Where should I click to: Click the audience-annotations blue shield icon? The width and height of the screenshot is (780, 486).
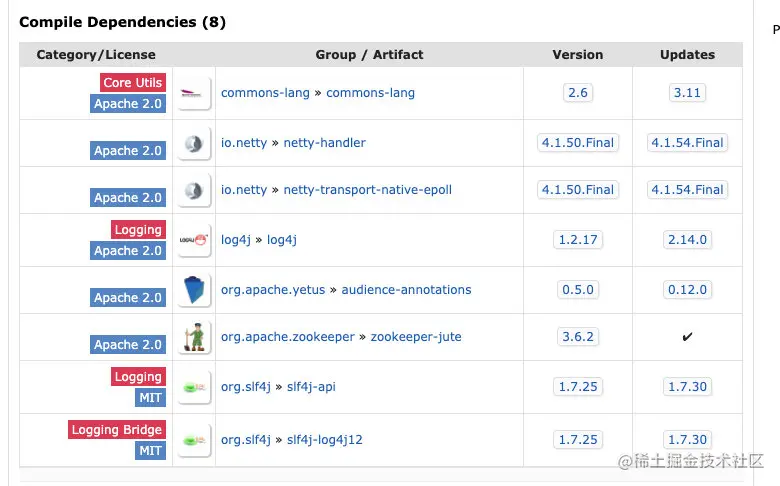[x=194, y=290]
